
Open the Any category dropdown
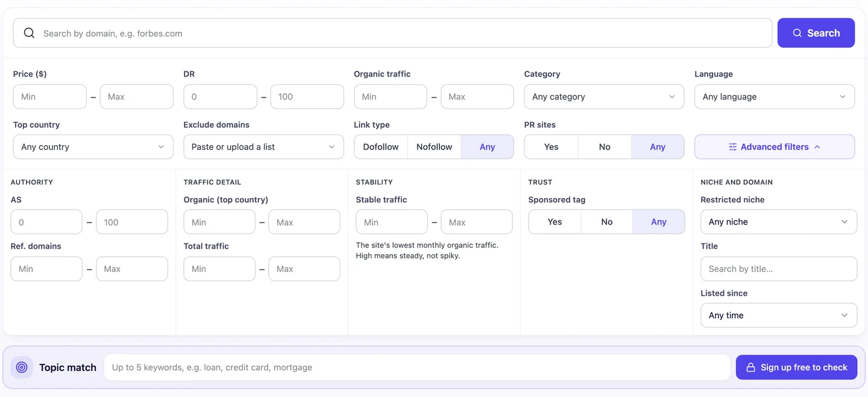coord(604,96)
